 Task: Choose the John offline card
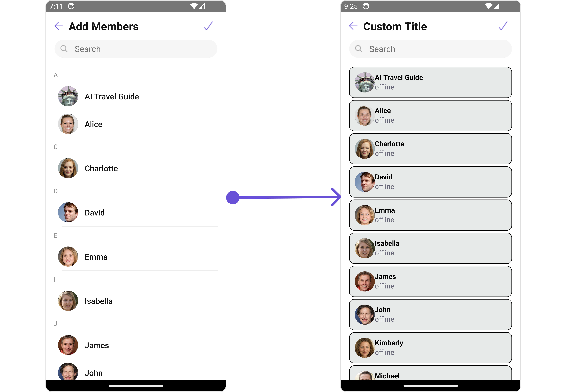(x=430, y=315)
